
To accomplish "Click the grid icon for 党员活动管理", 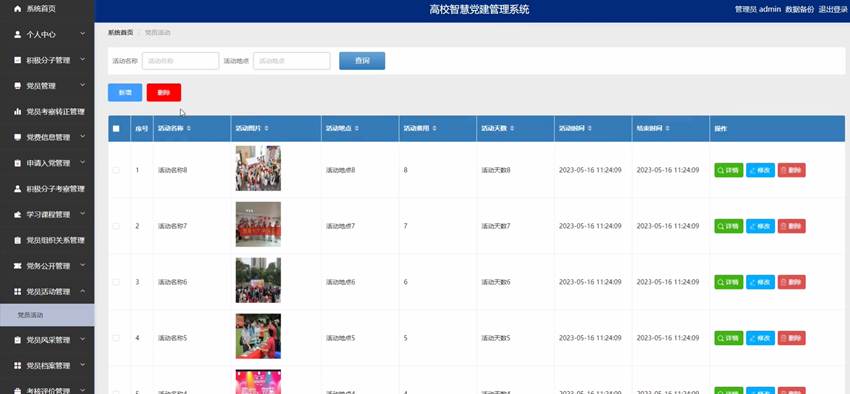I will tap(17, 292).
